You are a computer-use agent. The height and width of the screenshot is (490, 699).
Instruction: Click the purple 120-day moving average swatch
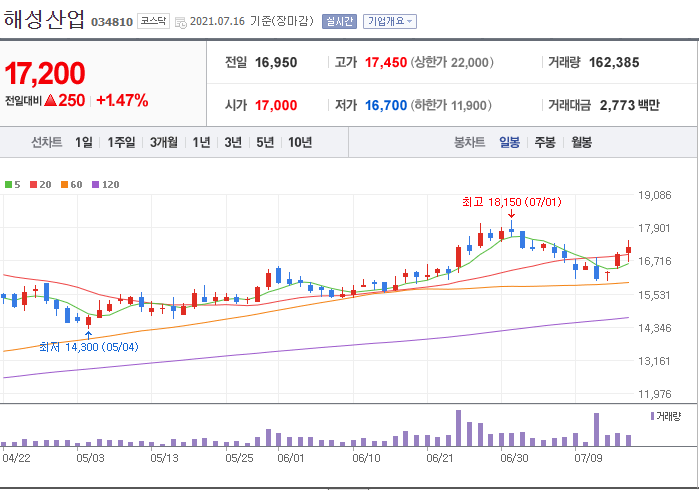coord(95,185)
